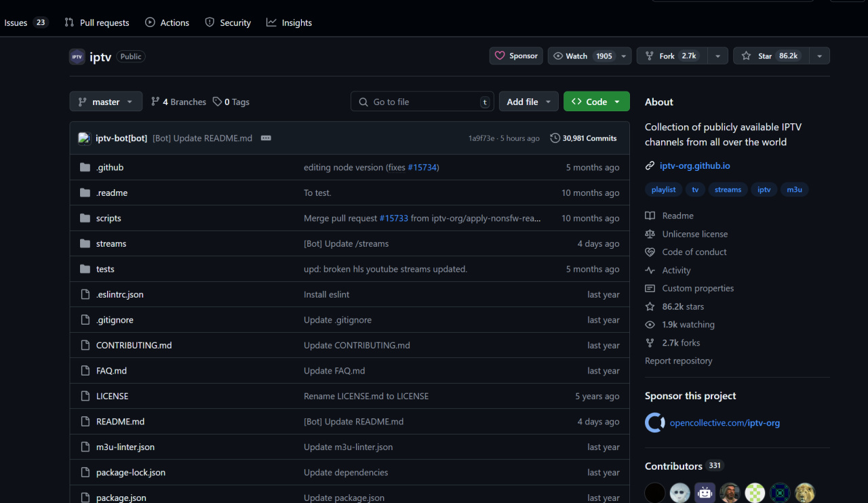Image resolution: width=868 pixels, height=503 pixels.
Task: Expand the commit message ellipsis
Action: [266, 138]
